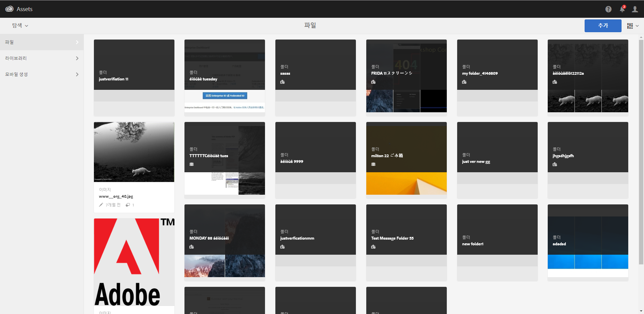Click the share icon on àèìòùâêîôi22112a folder
This screenshot has width=644, height=314.
click(555, 82)
